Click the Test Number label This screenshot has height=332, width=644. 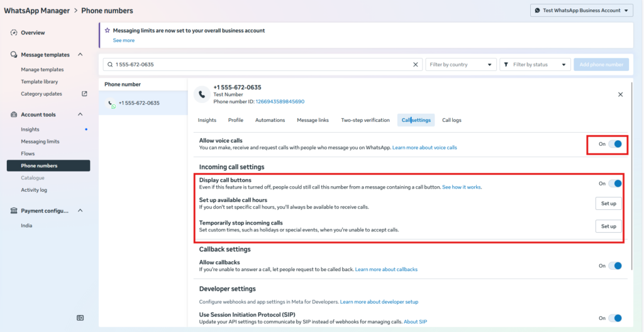point(228,94)
